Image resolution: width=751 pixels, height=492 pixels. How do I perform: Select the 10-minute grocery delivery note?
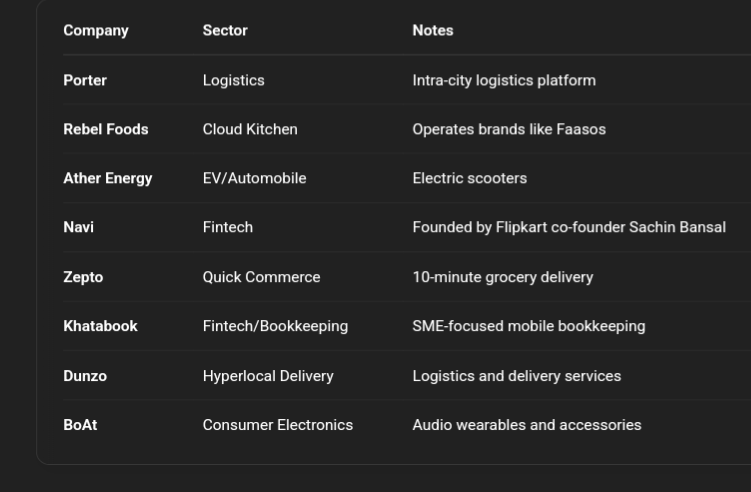(503, 277)
